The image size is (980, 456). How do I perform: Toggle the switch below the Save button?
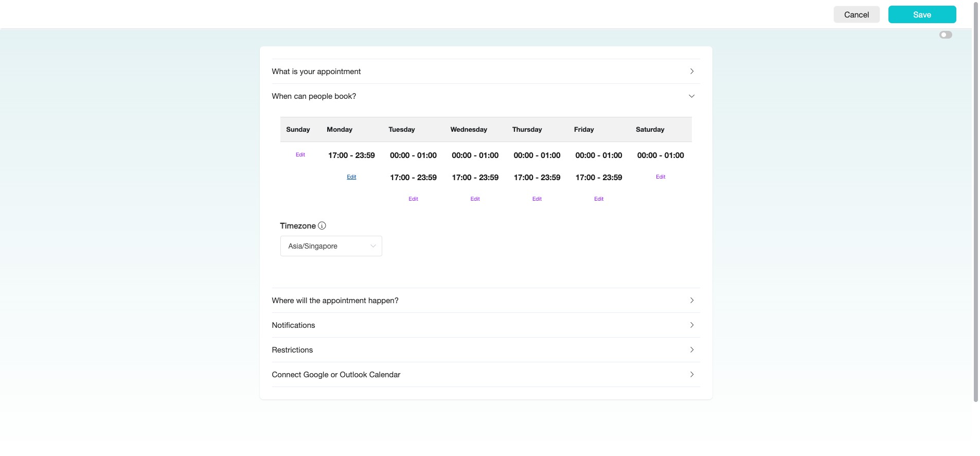coord(946,35)
